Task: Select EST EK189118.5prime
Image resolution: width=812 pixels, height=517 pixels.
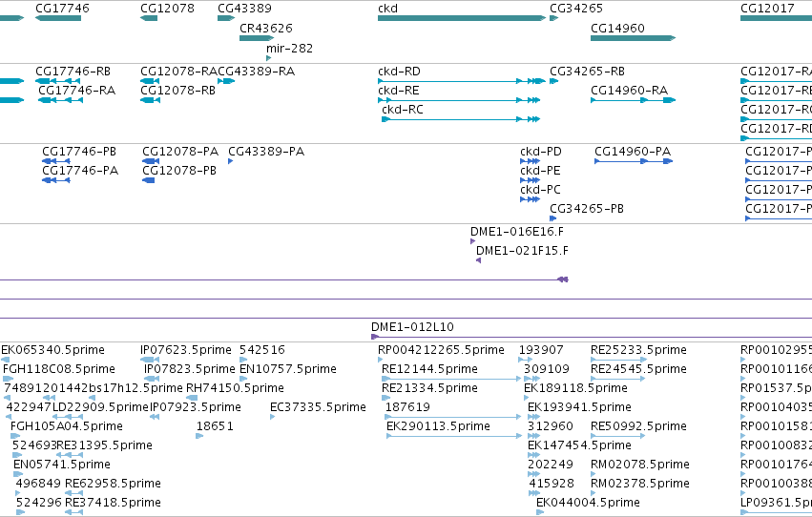Action: 576,388
